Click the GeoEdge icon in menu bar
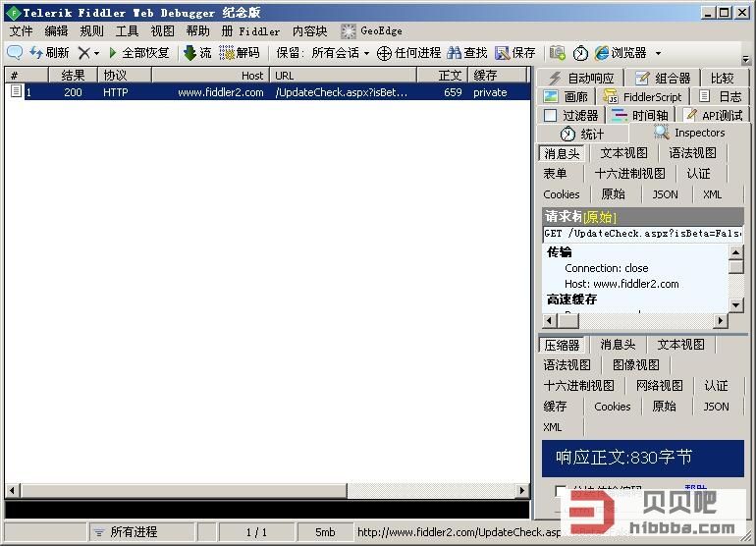This screenshot has height=546, width=756. coord(349,31)
